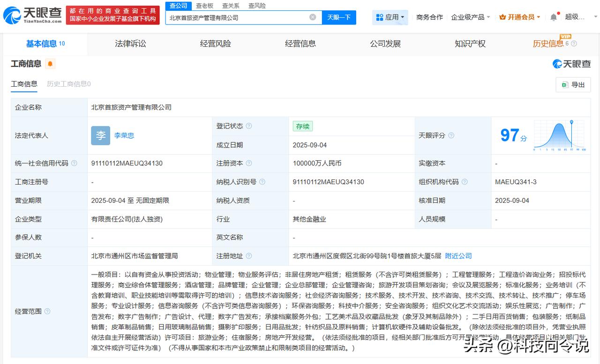Open the 开通会员 membership dropdown
This screenshot has height=364, width=600.
[x=520, y=17]
